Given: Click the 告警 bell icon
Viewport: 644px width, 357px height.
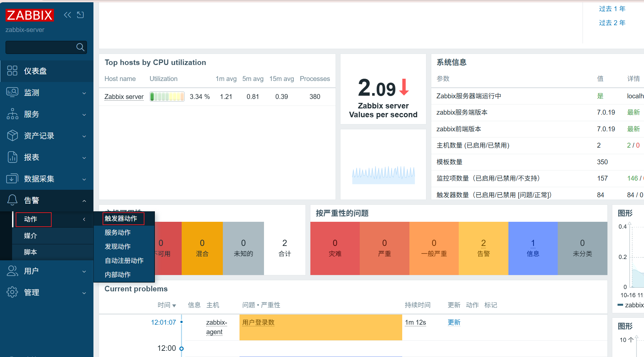Looking at the screenshot, I should point(12,200).
